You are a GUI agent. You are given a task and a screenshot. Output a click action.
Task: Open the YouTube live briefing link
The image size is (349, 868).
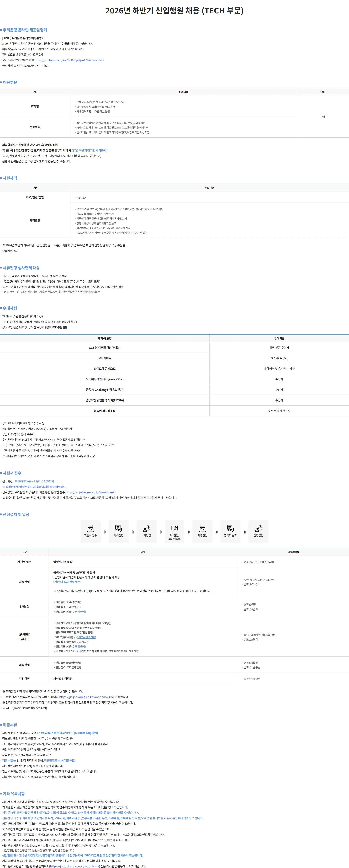click(69, 60)
